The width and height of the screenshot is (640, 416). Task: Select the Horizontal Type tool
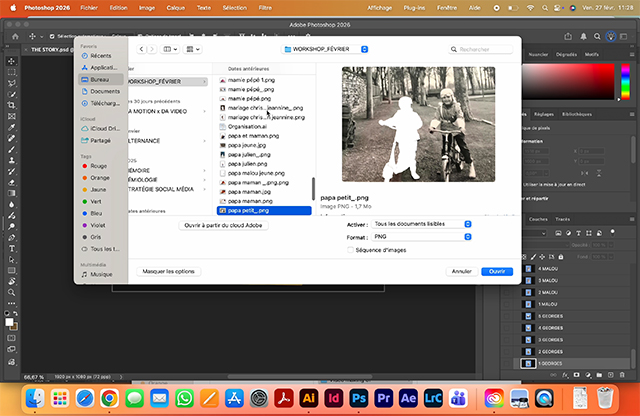click(11, 249)
